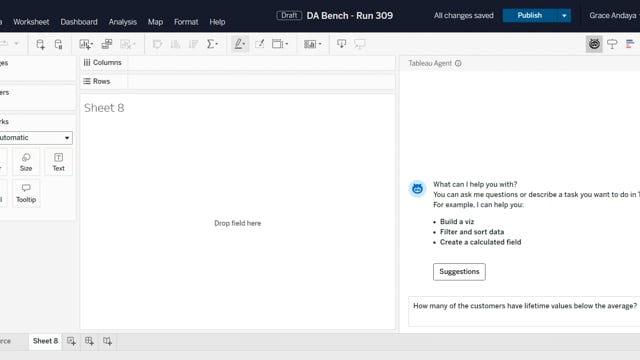
Task: Click the Duplicate sheet icon
Action: (x=107, y=44)
